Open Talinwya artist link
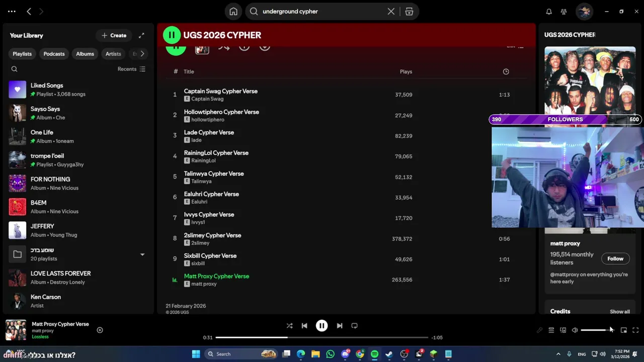644x362 pixels. [201, 181]
